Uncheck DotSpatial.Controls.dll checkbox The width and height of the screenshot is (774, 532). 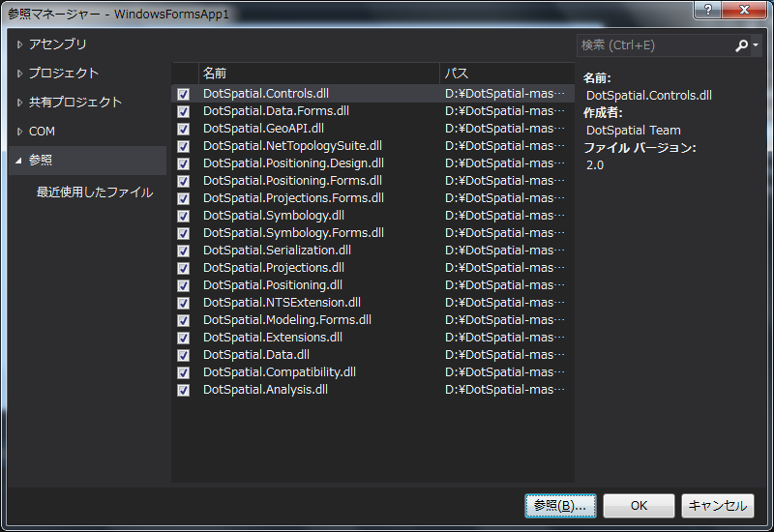[183, 94]
